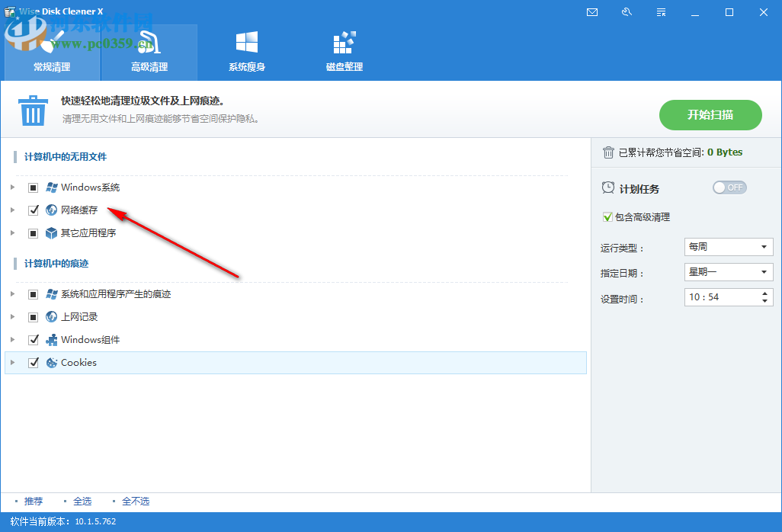Click the 系统和应用程序产生的痕迹 flag icon

pyautogui.click(x=51, y=294)
